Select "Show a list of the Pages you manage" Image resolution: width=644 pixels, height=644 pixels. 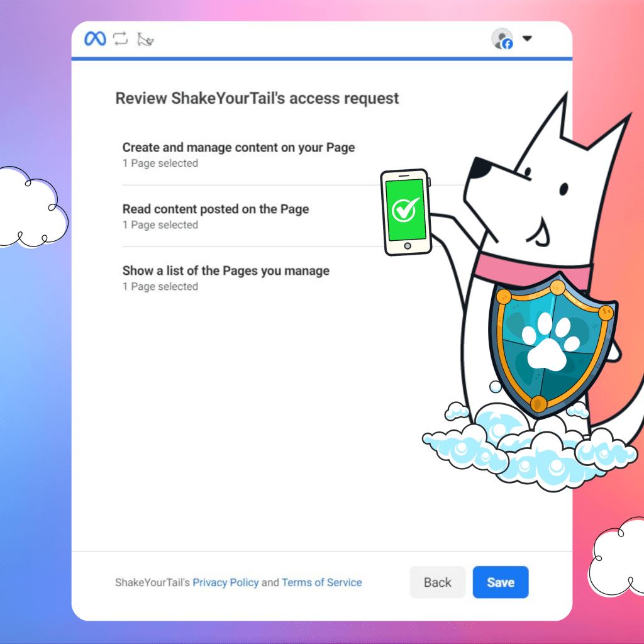[226, 271]
